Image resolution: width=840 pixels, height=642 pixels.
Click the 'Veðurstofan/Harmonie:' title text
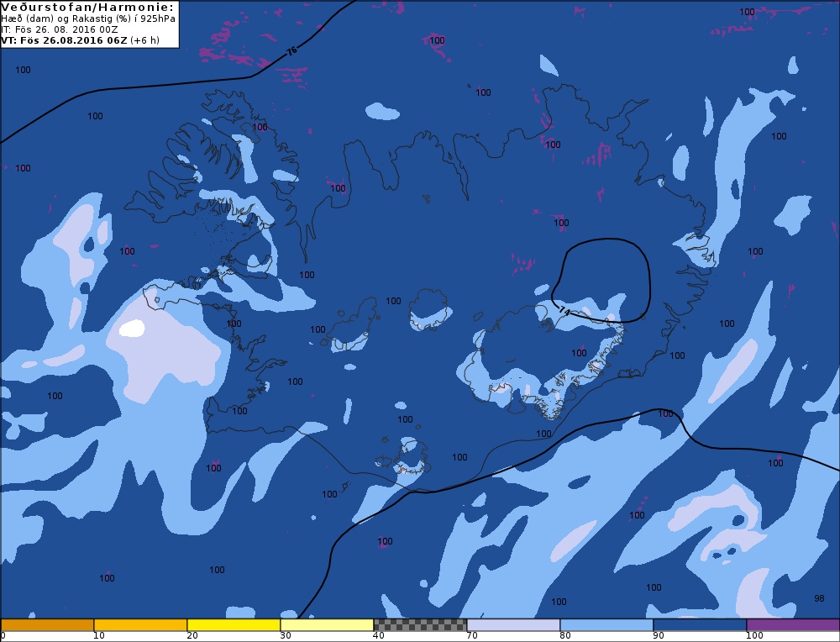[87, 8]
